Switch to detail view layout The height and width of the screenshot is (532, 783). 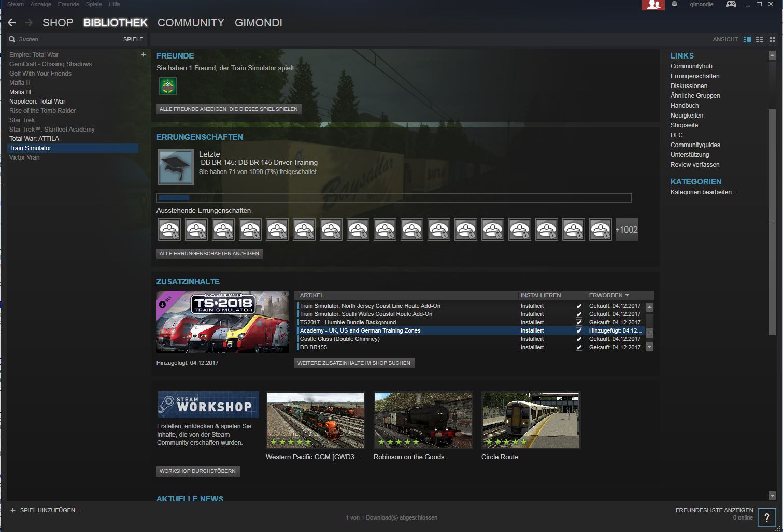coord(747,39)
